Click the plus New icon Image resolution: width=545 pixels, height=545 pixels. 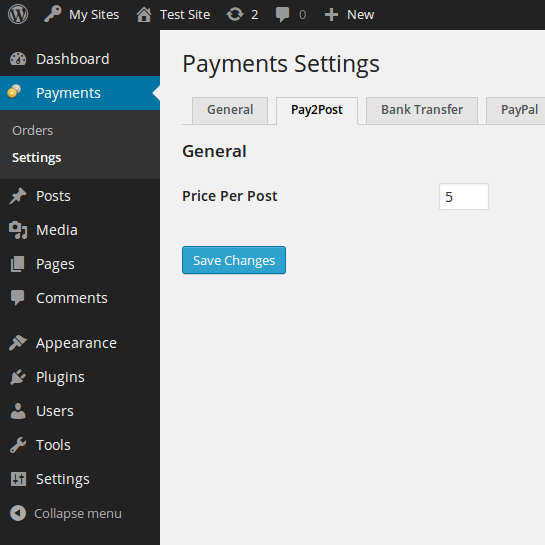click(331, 15)
